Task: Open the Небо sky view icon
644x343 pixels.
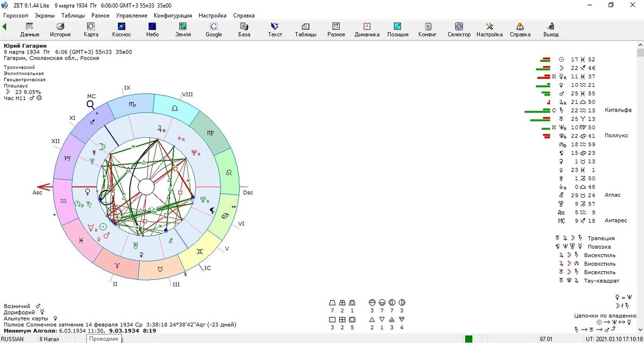Action: pyautogui.click(x=152, y=29)
